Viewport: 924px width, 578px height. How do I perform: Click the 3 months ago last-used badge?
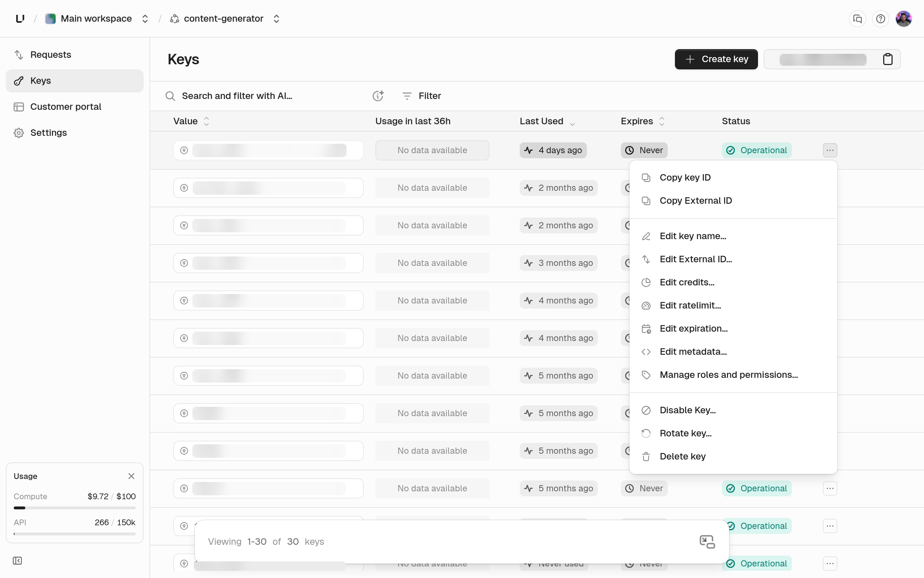coord(558,263)
